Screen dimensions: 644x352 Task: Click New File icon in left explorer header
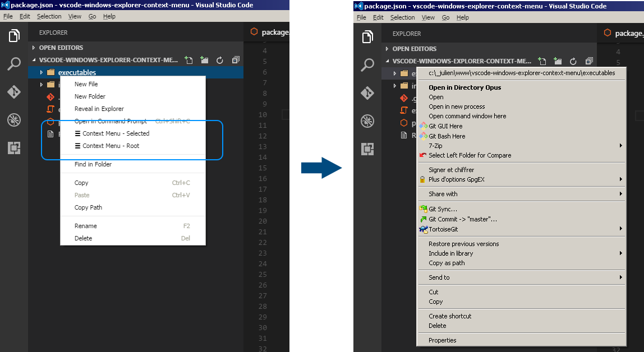(188, 61)
